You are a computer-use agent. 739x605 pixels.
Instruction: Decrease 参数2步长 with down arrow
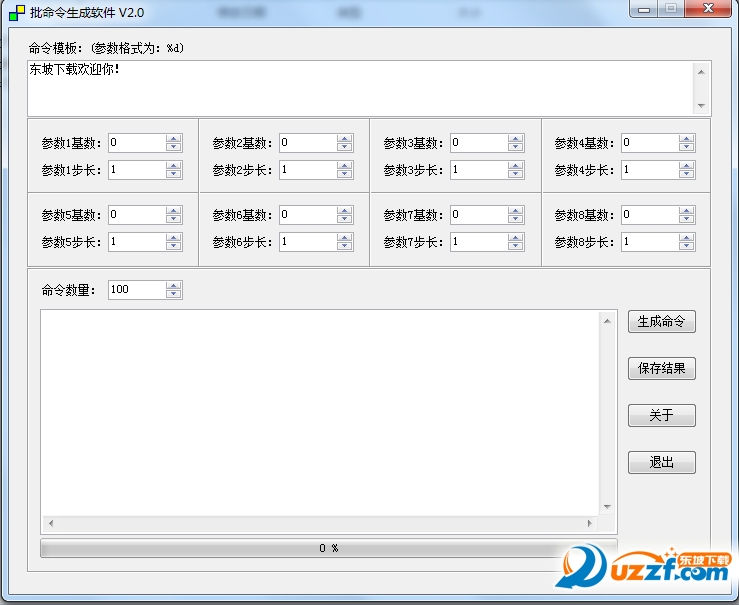[x=345, y=174]
